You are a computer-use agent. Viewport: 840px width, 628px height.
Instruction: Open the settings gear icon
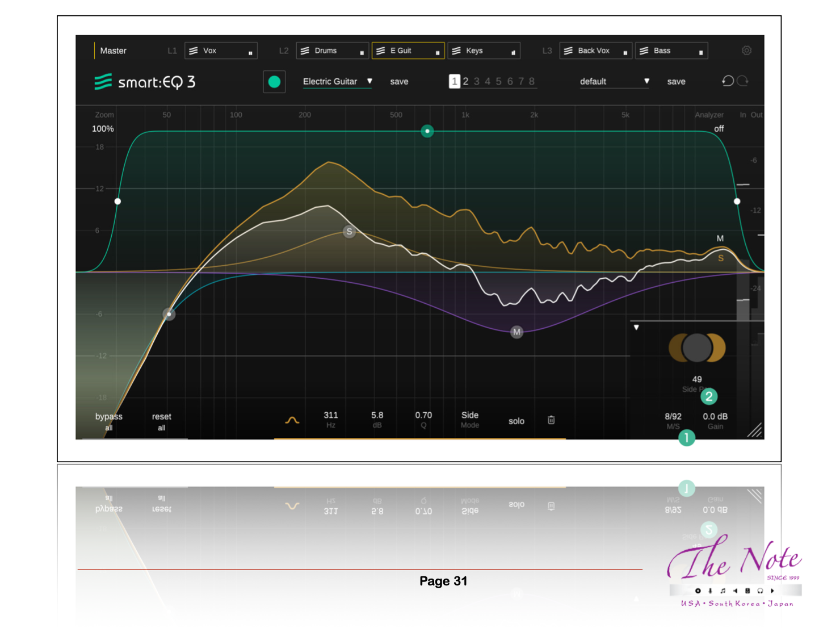(x=746, y=51)
